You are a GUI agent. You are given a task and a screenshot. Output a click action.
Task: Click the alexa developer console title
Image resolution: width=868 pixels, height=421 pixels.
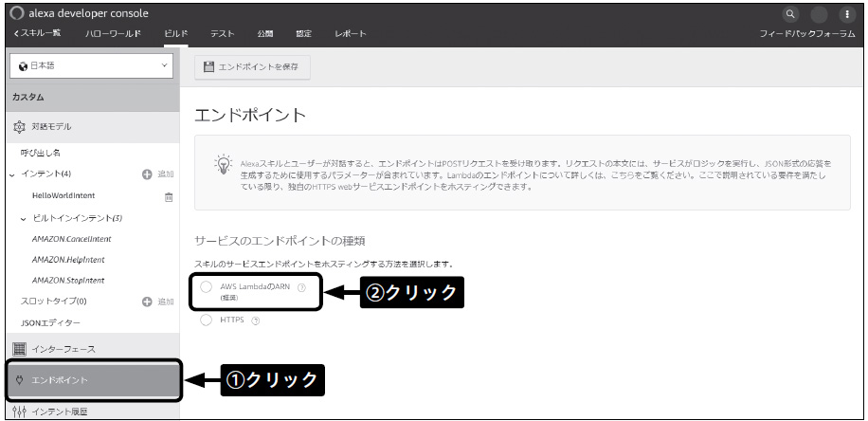click(x=88, y=13)
